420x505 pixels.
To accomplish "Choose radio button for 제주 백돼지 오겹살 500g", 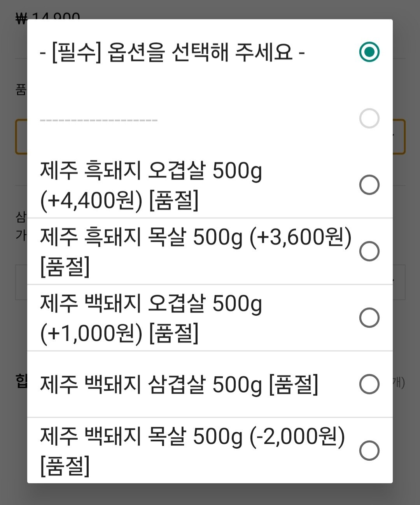I will pyautogui.click(x=369, y=318).
